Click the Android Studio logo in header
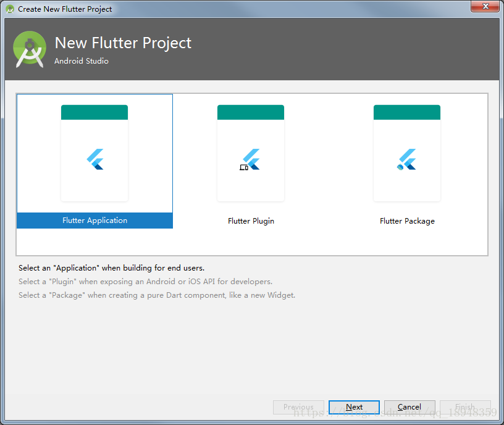504x425 pixels. (30, 49)
